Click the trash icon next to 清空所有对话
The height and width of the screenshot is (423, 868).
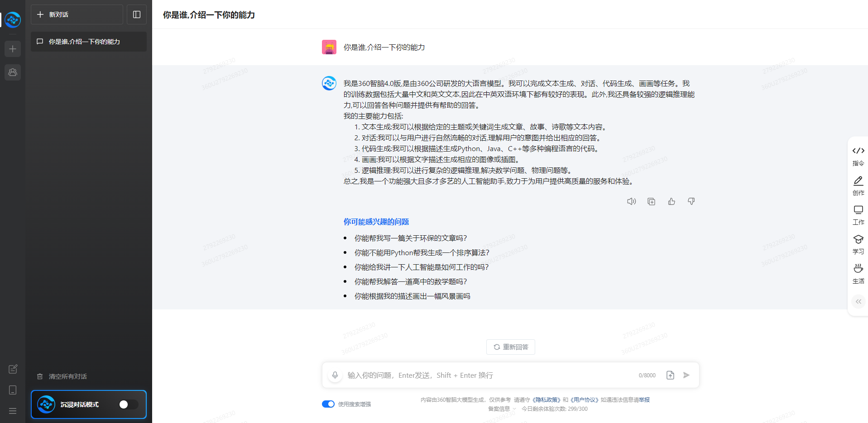[x=40, y=376]
